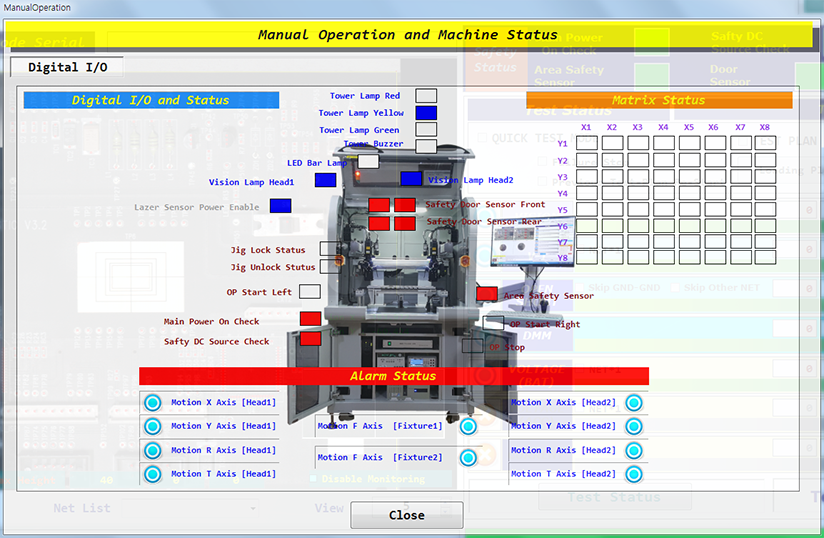Screen dimensions: 824x538
Task: Toggle the Tower Lamp Green output
Action: click(x=426, y=129)
